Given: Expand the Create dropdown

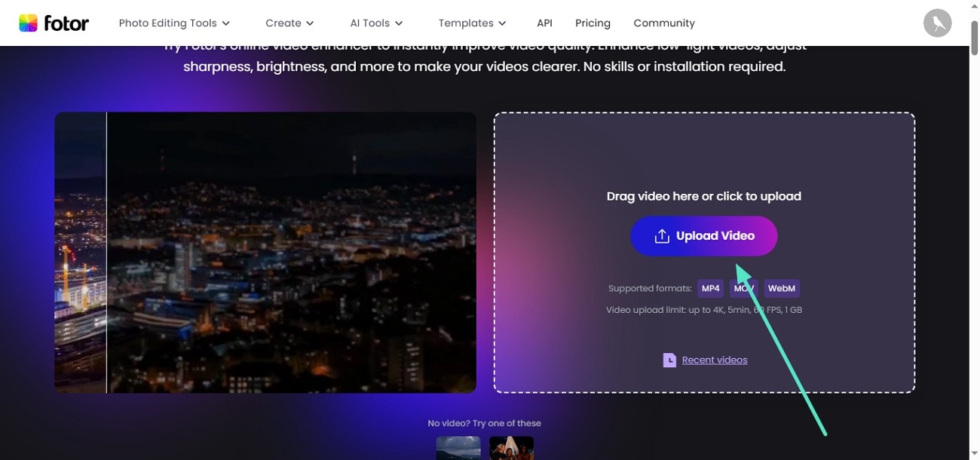Looking at the screenshot, I should pos(289,23).
